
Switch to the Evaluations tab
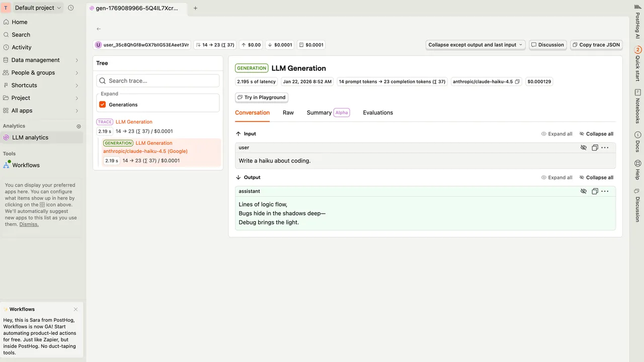[378, 113]
